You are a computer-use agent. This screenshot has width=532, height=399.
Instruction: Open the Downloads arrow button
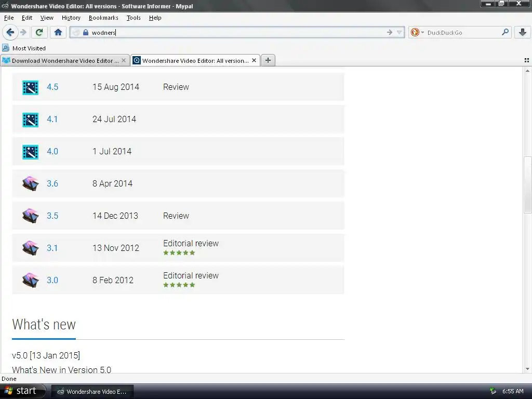coord(523,32)
